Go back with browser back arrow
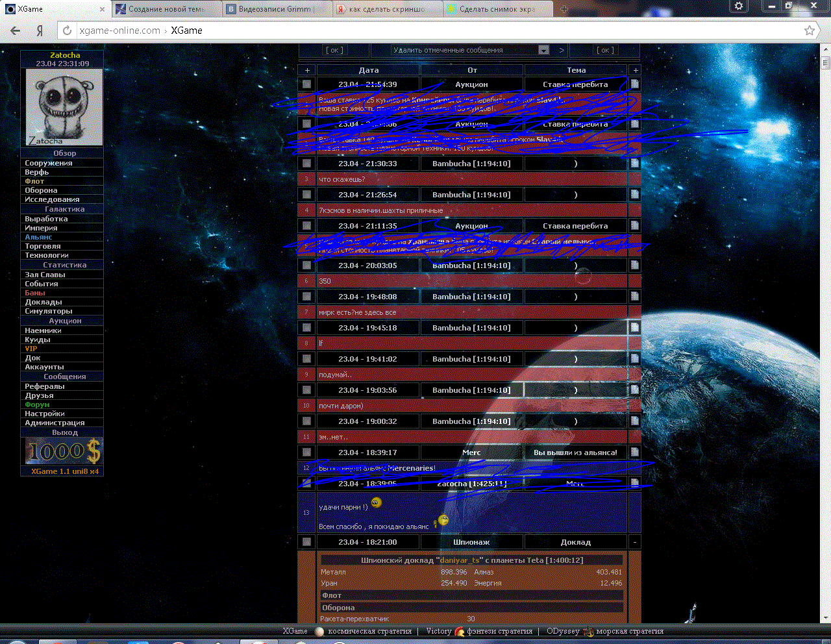The height and width of the screenshot is (644, 831). [x=16, y=31]
